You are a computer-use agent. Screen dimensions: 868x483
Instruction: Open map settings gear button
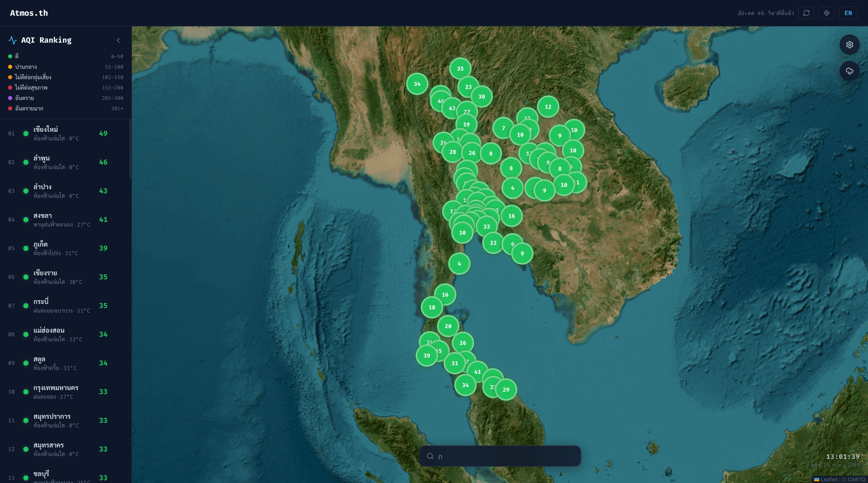849,44
